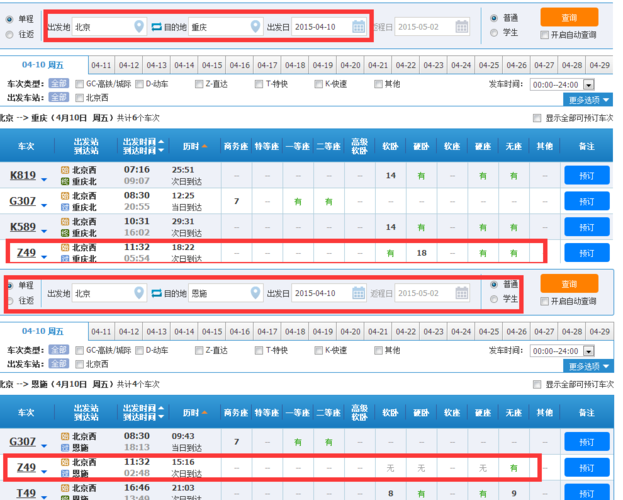Click location pin in 恩施 search departure field
Screen dimensions: 623x500
139,293
